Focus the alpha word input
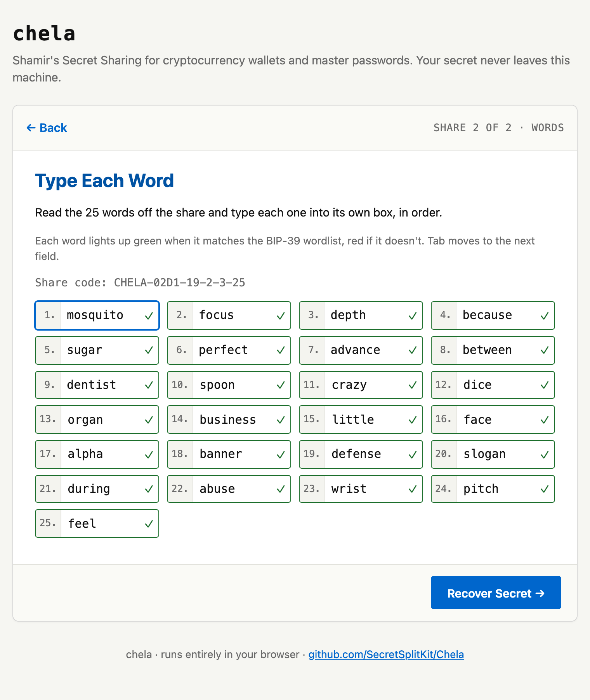The width and height of the screenshot is (590, 700). pyautogui.click(x=97, y=454)
